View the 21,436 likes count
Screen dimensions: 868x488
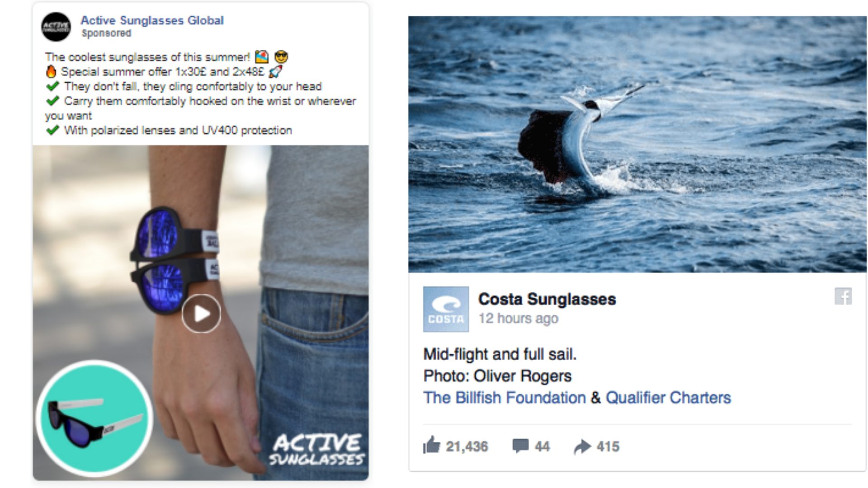click(467, 447)
